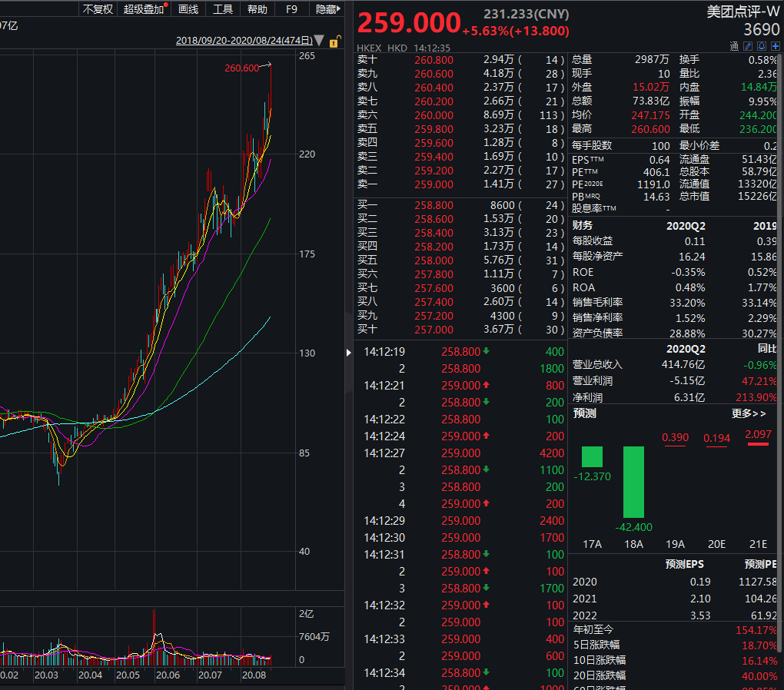Click the 2018/09/20-2020/08/24 date range link
The width and height of the screenshot is (784, 690).
pyautogui.click(x=244, y=41)
